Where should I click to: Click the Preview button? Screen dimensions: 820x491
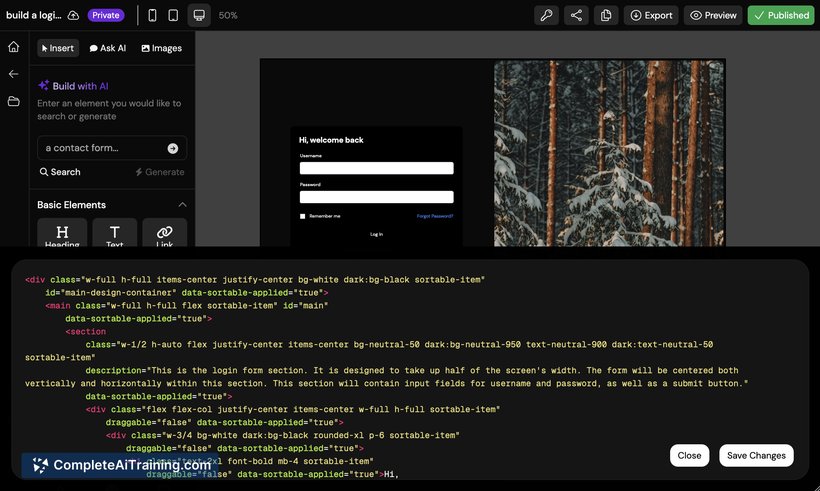pos(713,15)
